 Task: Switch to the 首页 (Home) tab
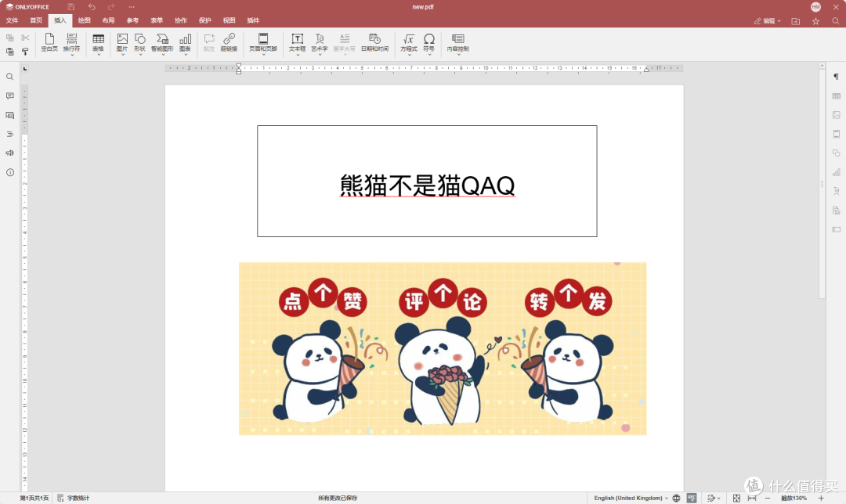36,20
